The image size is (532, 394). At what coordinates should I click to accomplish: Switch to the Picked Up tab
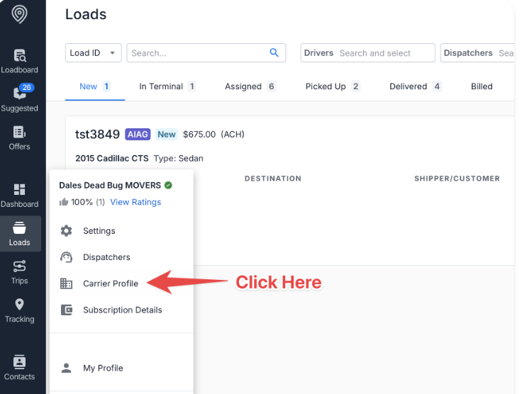(333, 86)
